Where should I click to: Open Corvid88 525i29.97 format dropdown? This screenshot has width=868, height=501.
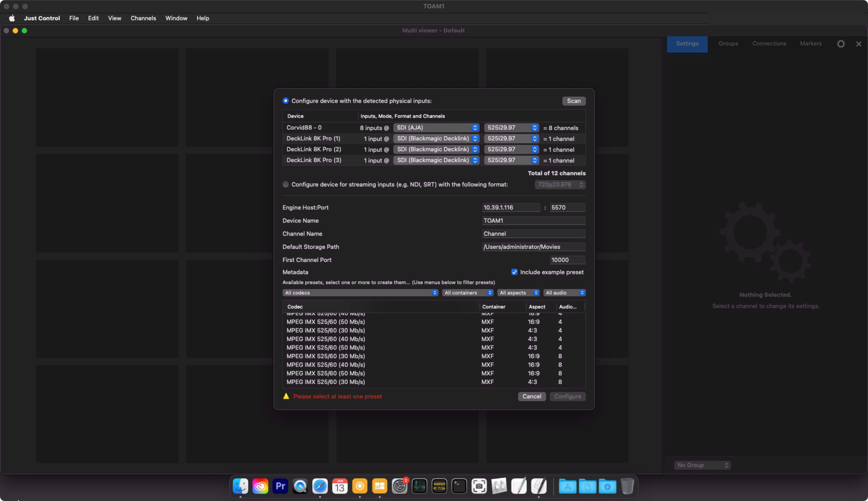click(511, 128)
